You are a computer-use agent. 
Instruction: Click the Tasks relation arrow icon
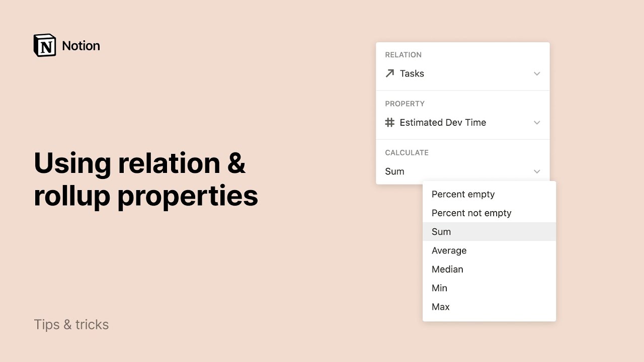(389, 73)
